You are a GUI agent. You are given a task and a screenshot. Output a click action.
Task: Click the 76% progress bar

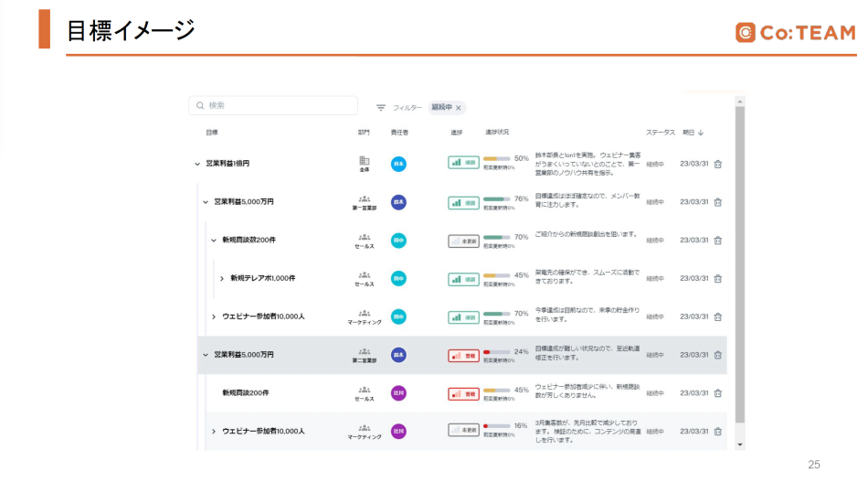pos(497,198)
